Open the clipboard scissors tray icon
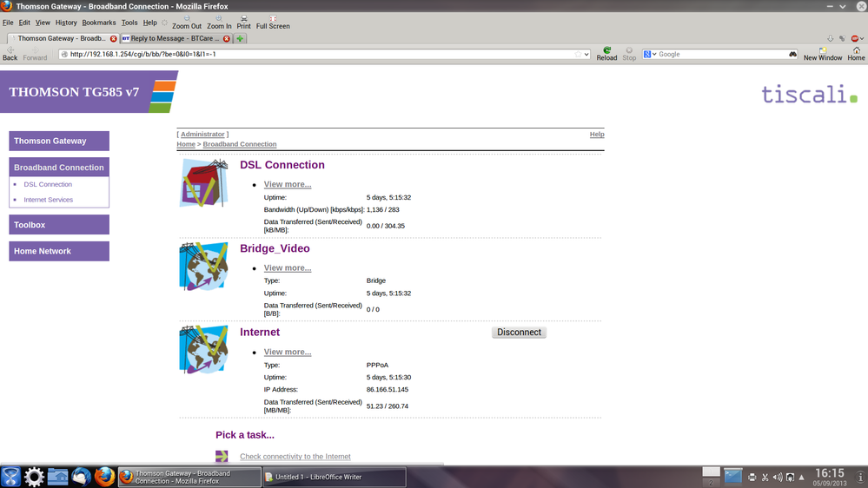The image size is (868, 488). tap(765, 477)
